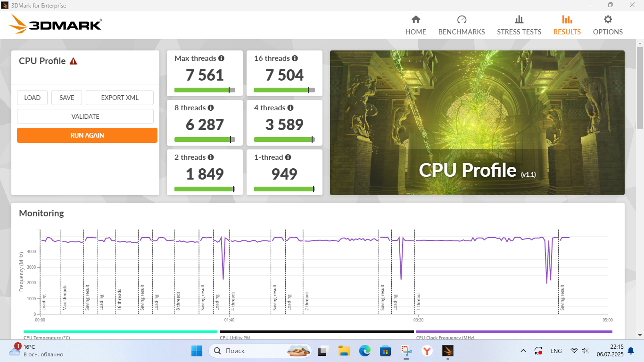Open the volume control in the tray
Image resolution: width=644 pixels, height=362 pixels.
click(585, 351)
